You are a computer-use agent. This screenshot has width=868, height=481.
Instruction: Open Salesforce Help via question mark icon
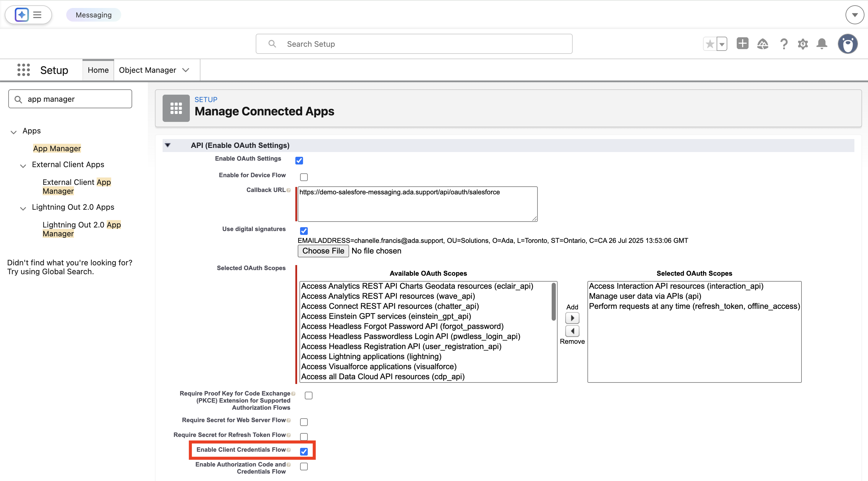coord(784,44)
